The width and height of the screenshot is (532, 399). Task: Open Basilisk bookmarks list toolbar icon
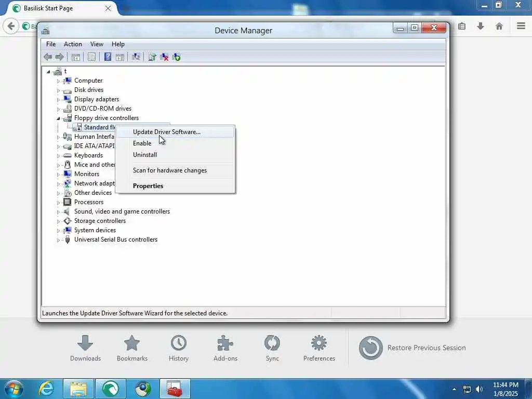point(462,26)
